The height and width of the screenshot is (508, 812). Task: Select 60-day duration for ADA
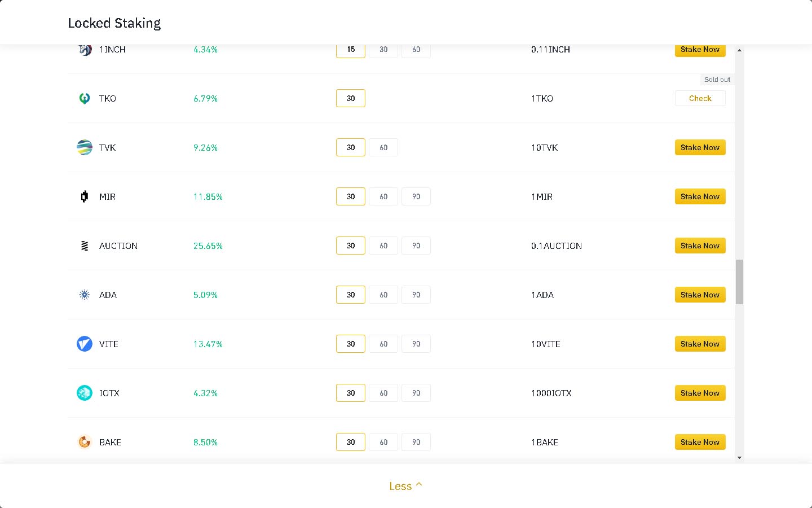[x=383, y=295]
